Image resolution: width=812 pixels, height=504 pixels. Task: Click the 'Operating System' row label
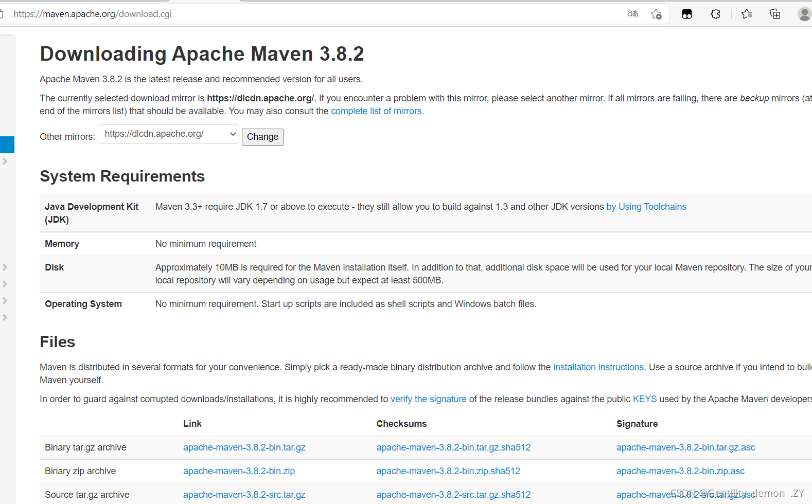pos(83,304)
